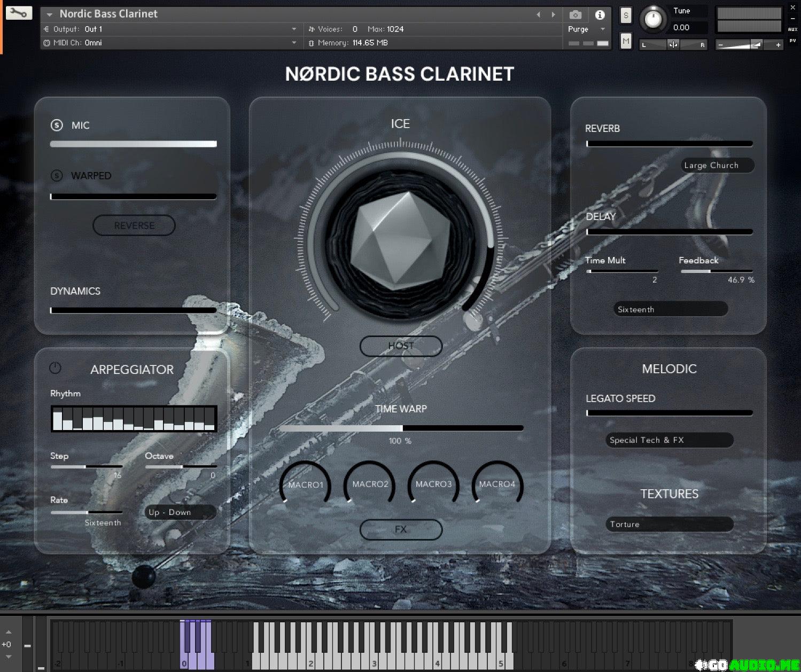Show the instrument info panel
The width and height of the screenshot is (801, 672).
pos(600,14)
